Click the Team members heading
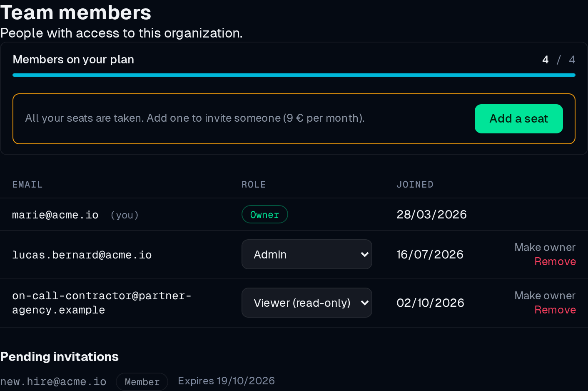 coord(75,12)
